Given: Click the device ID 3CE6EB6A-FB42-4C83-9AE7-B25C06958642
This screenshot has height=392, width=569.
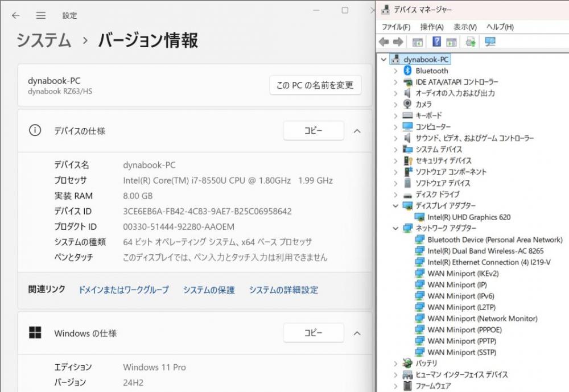Looking at the screenshot, I should (x=207, y=211).
